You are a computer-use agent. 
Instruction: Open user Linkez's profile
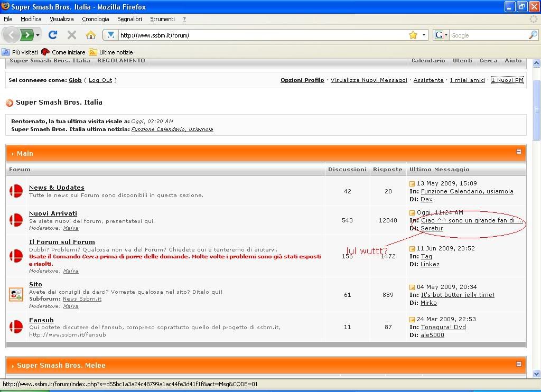(430, 264)
